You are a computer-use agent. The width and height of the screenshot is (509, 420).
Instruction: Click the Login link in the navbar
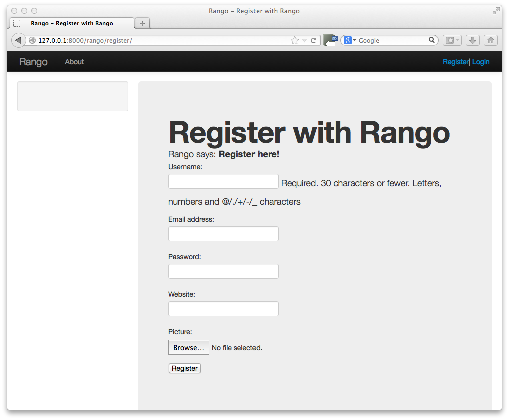tap(480, 62)
